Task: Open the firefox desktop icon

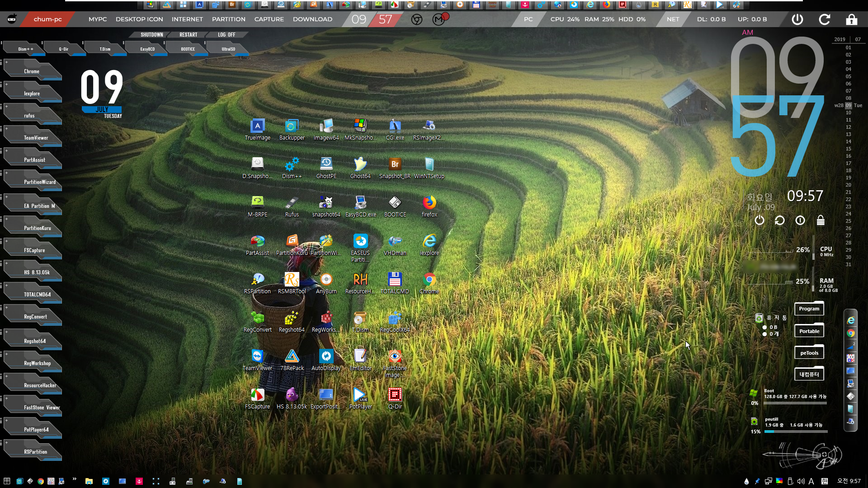Action: point(429,206)
